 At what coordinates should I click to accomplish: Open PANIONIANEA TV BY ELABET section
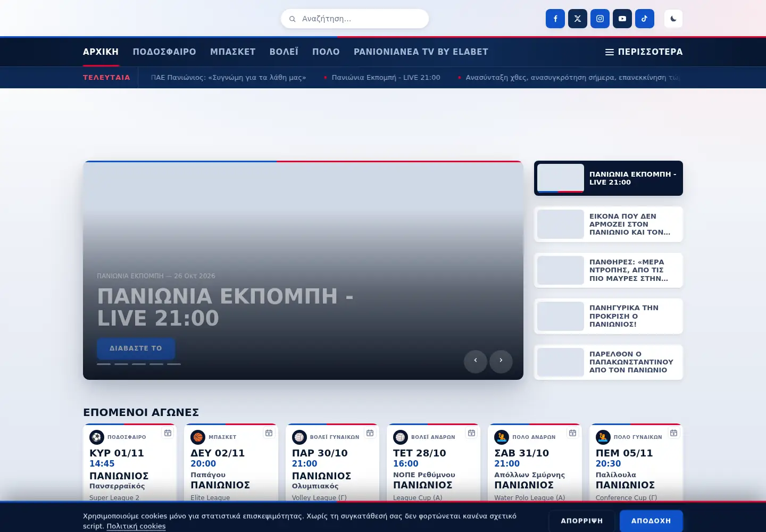pos(421,52)
